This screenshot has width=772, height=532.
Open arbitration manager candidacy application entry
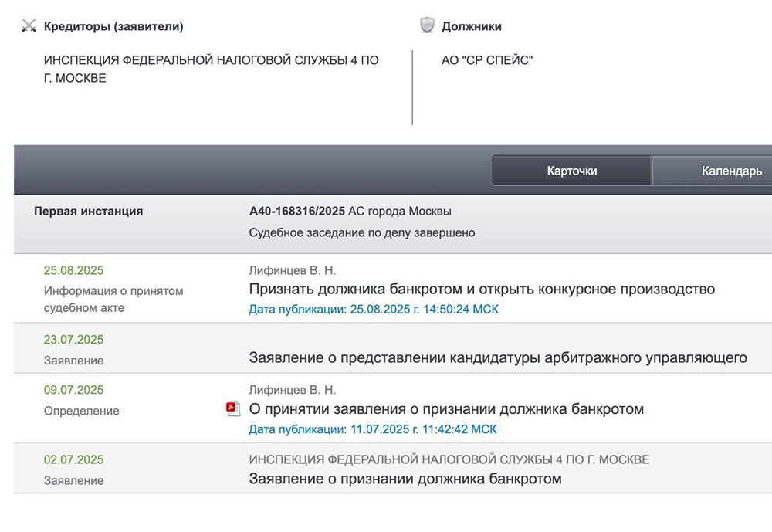pos(498,357)
